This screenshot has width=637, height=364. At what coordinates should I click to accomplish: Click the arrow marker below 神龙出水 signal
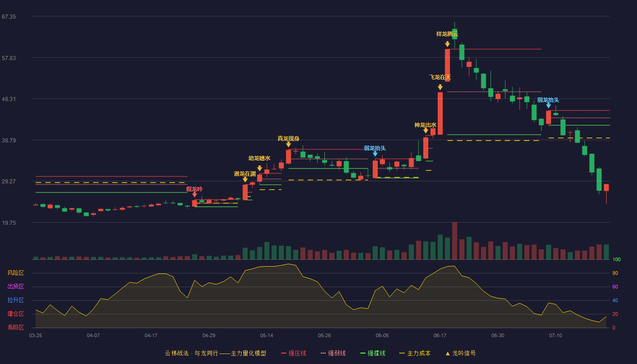pos(425,131)
